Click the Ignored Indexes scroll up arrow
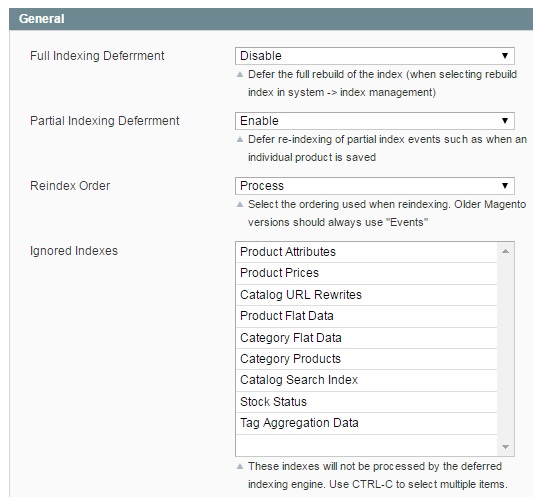 click(505, 251)
